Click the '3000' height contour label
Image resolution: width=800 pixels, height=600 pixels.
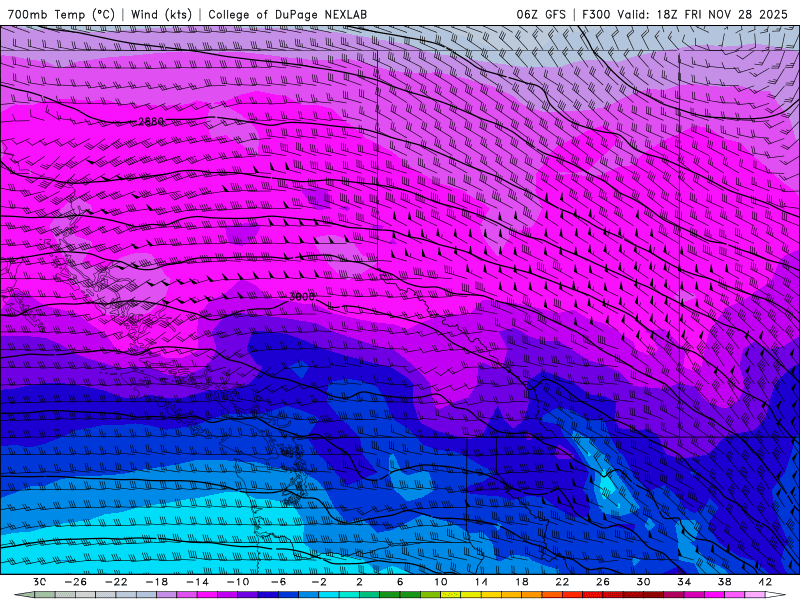[x=302, y=296]
